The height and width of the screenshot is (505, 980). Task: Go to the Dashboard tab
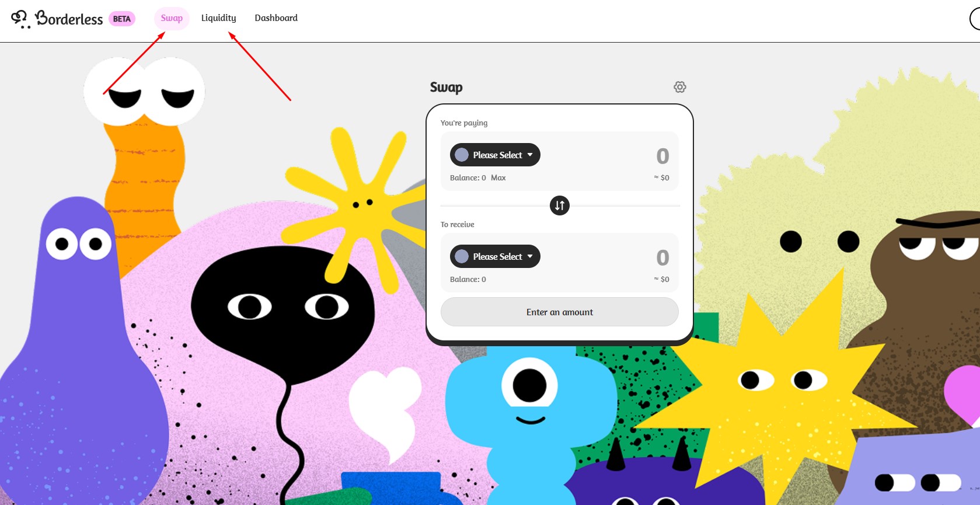coord(276,18)
